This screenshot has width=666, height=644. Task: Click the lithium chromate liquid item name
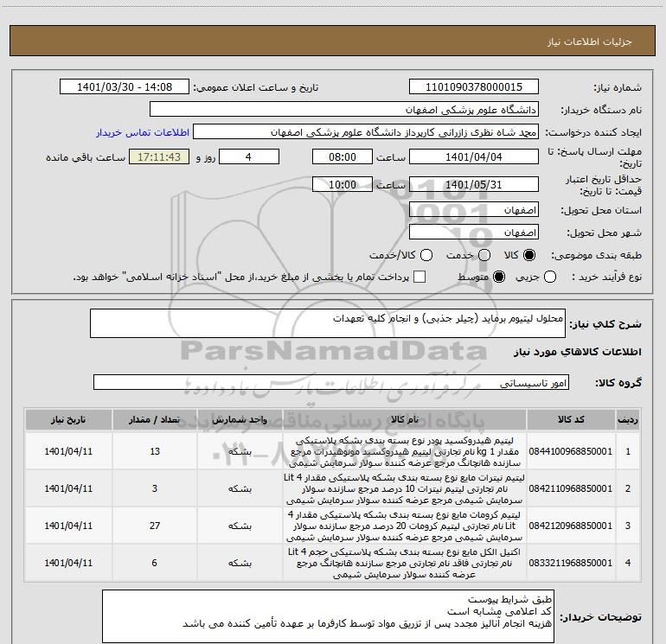(x=405, y=526)
